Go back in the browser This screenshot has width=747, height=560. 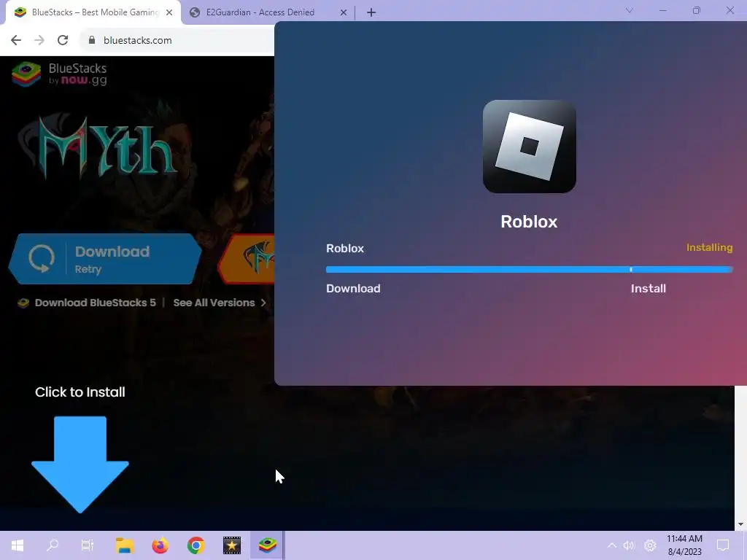click(16, 40)
